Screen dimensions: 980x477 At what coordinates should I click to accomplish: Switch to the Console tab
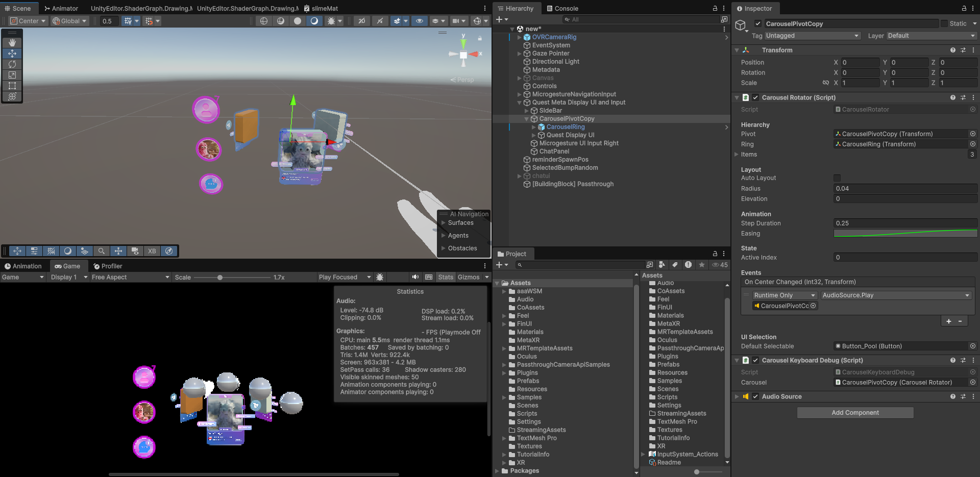pos(562,9)
